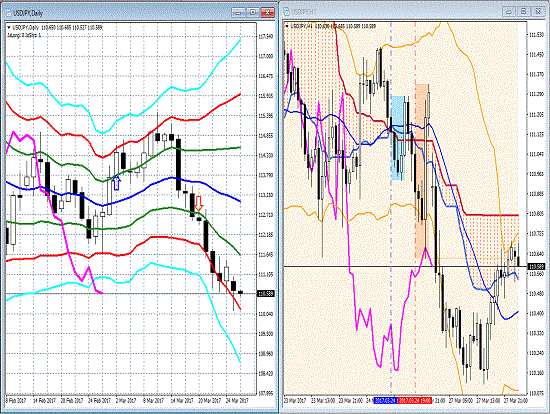Click the '27 Mar 05:00' time on H1 axis
Viewport: 550px width, 414px height.
[462, 400]
